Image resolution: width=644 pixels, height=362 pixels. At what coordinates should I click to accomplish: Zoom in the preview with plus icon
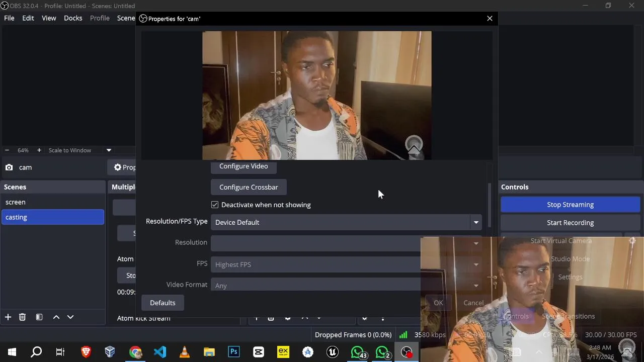(39, 150)
